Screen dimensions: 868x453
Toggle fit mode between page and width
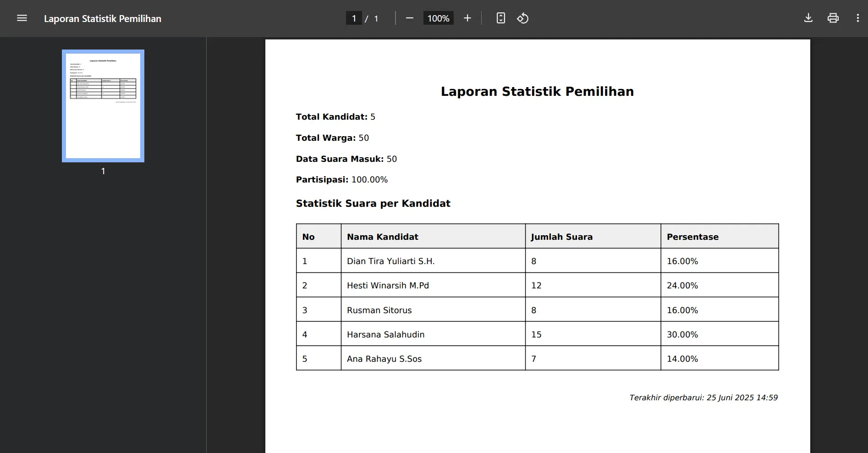coord(500,18)
